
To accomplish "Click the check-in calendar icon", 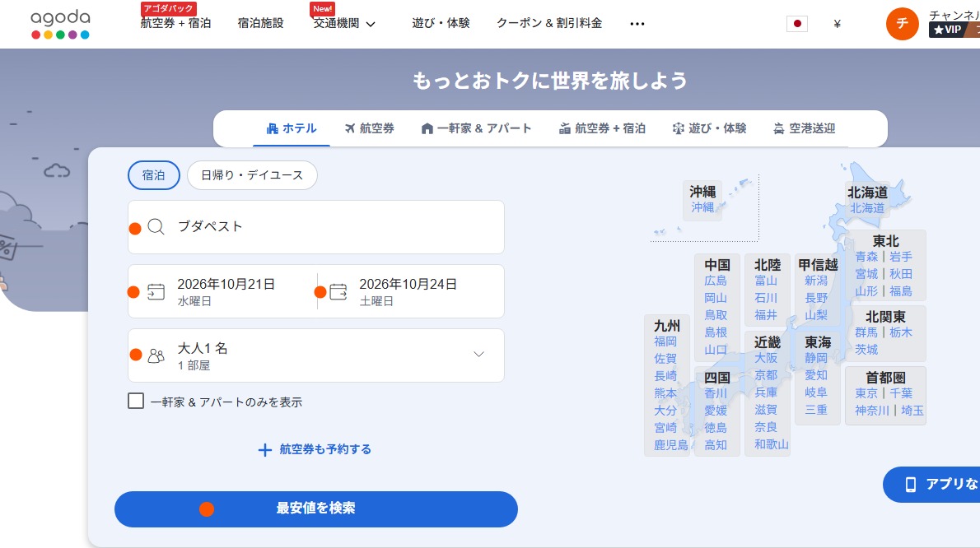I will click(156, 291).
